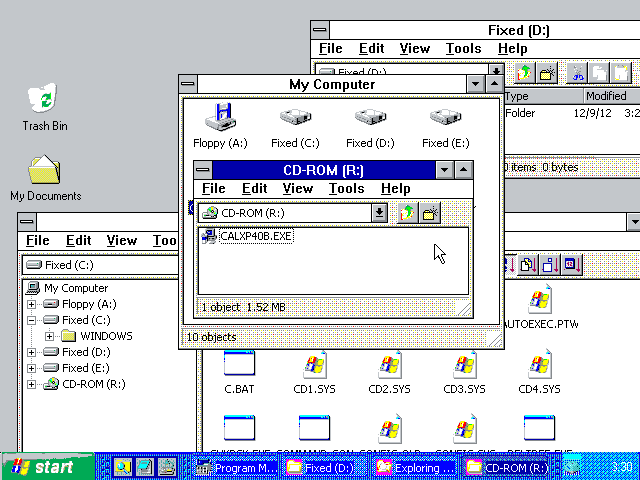This screenshot has height=480, width=640.
Task: Select the CD1.SYS file
Action: pyautogui.click(x=314, y=370)
